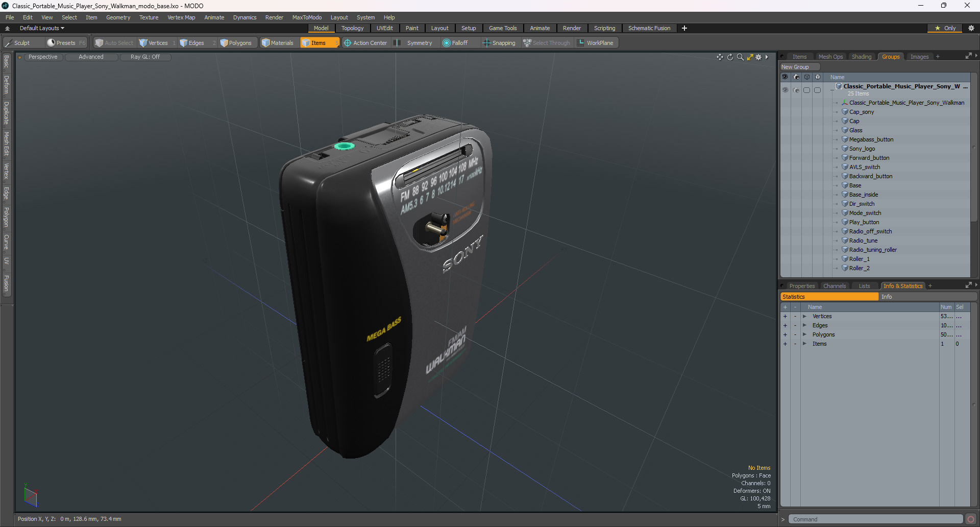
Task: Click the Roller_1 mesh item icon
Action: click(845, 259)
